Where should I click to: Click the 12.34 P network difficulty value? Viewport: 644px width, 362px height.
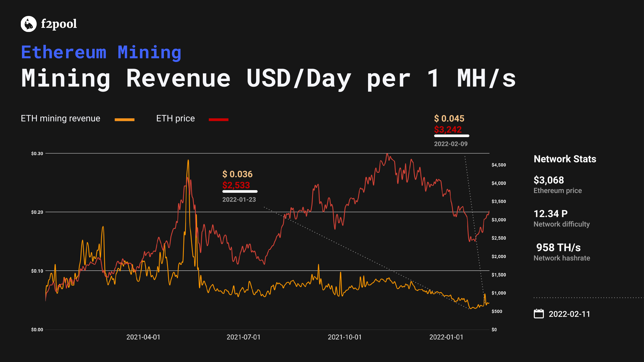551,214
